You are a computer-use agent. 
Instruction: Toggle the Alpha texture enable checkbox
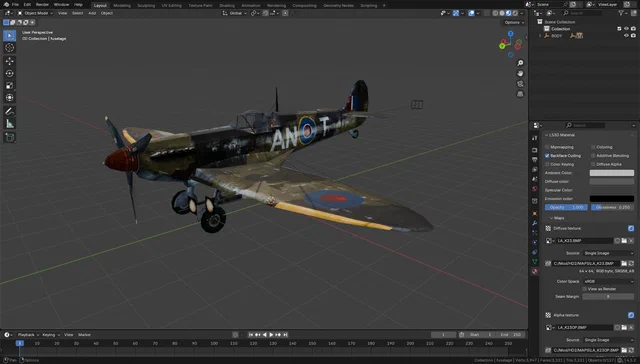(x=631, y=315)
